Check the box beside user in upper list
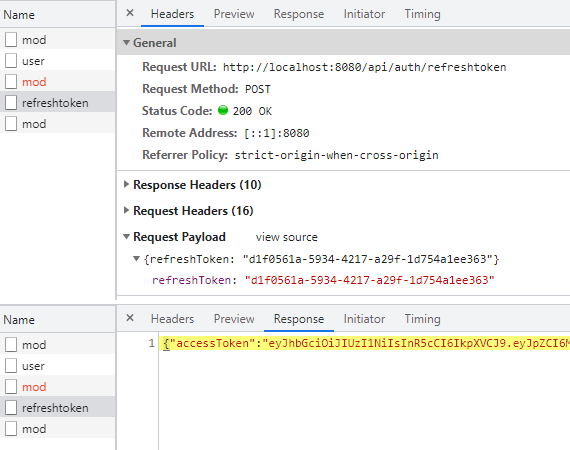Viewport: 570px width, 450px height. 11,61
